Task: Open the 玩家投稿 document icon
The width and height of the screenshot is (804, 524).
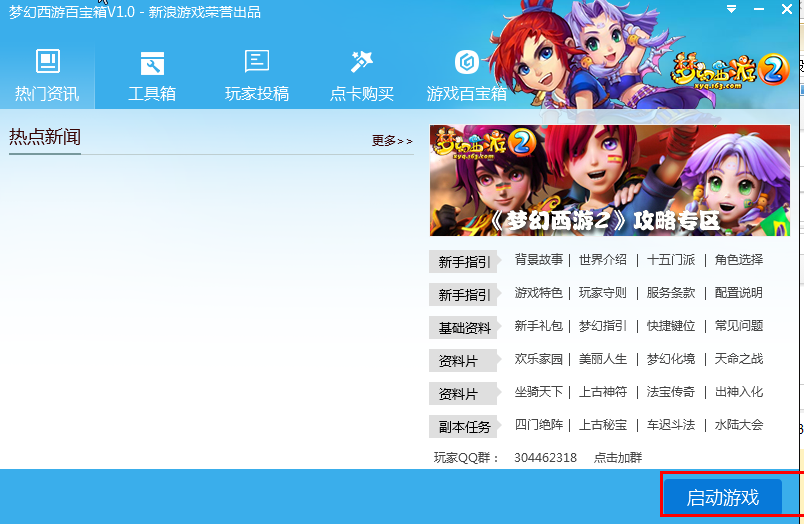Action: 257,61
